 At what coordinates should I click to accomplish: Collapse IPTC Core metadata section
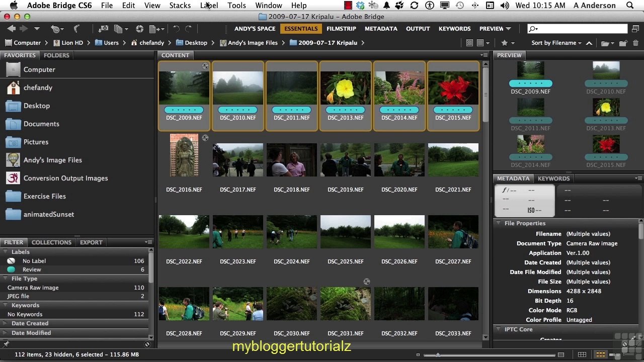(499, 329)
